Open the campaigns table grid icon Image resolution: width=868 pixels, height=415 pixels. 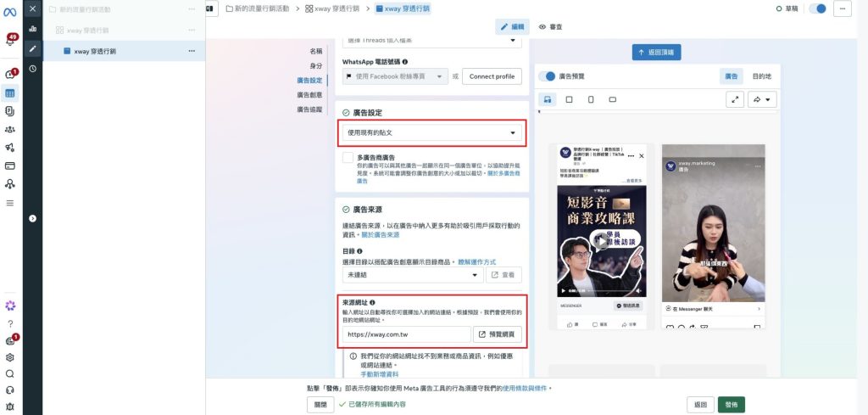[x=10, y=93]
